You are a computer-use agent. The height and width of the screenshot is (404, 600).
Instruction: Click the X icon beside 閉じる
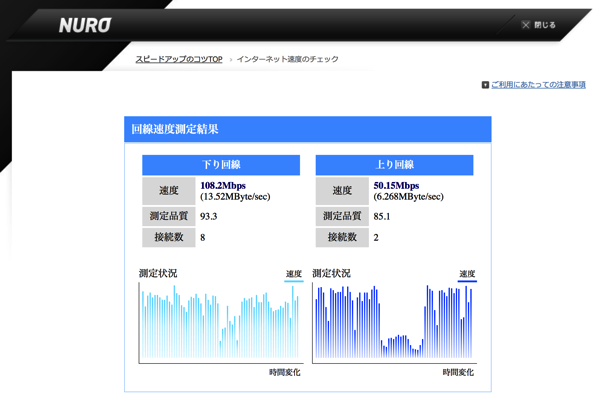coord(525,25)
